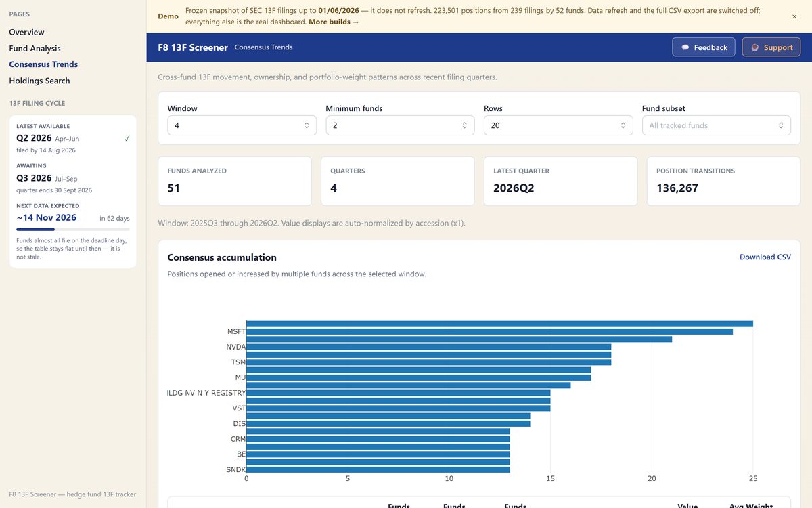
Task: Click the Support button icon
Action: coord(755,47)
